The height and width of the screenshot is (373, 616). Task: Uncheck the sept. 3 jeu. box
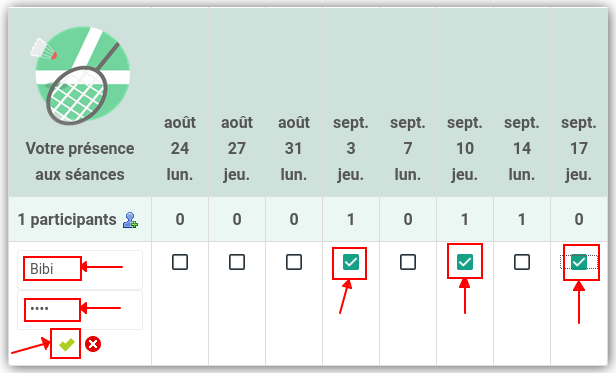pos(351,262)
